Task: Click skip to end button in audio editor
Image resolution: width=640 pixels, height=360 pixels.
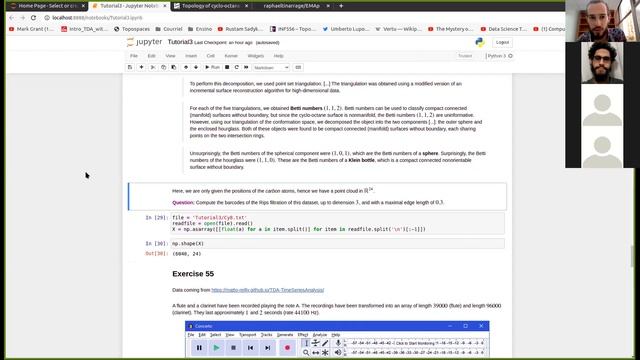Action: pyautogui.click(x=267, y=348)
